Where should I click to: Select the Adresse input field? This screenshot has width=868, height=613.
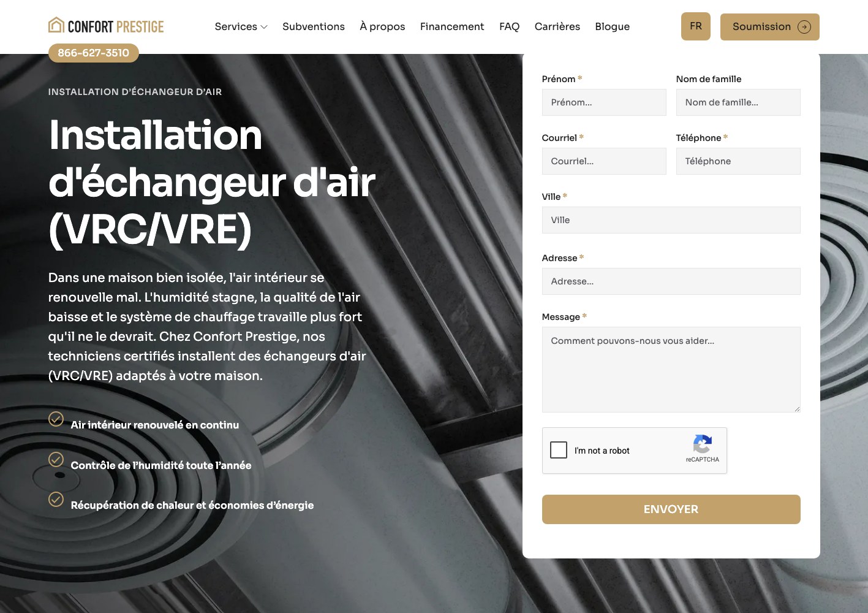(x=671, y=281)
